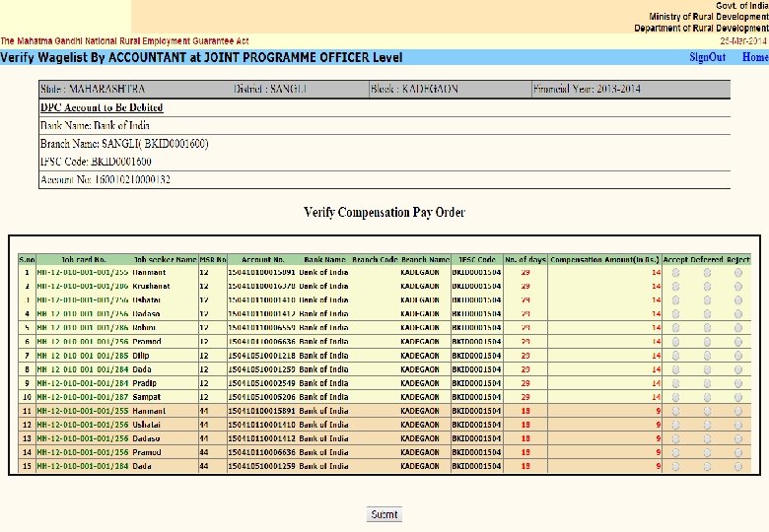The image size is (769, 532).
Task: Click the Deferred column header
Action: [x=707, y=260]
